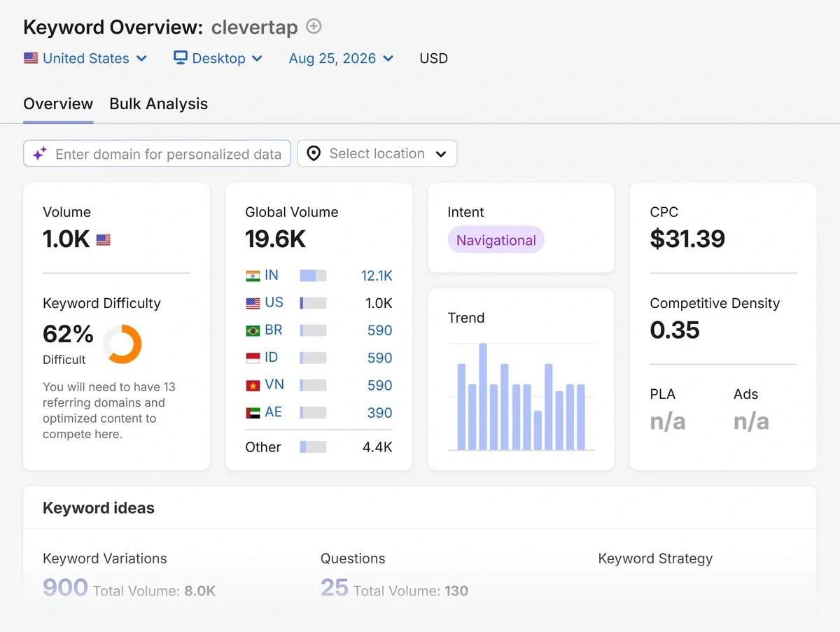The image size is (840, 632).
Task: Click the n/a value under PLA
Action: [668, 421]
